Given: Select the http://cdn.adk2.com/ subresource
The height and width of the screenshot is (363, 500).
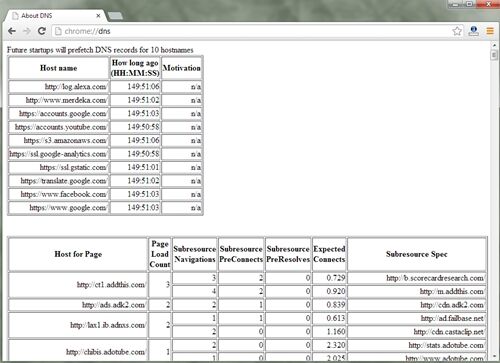Looking at the screenshot, I should pos(417,305).
